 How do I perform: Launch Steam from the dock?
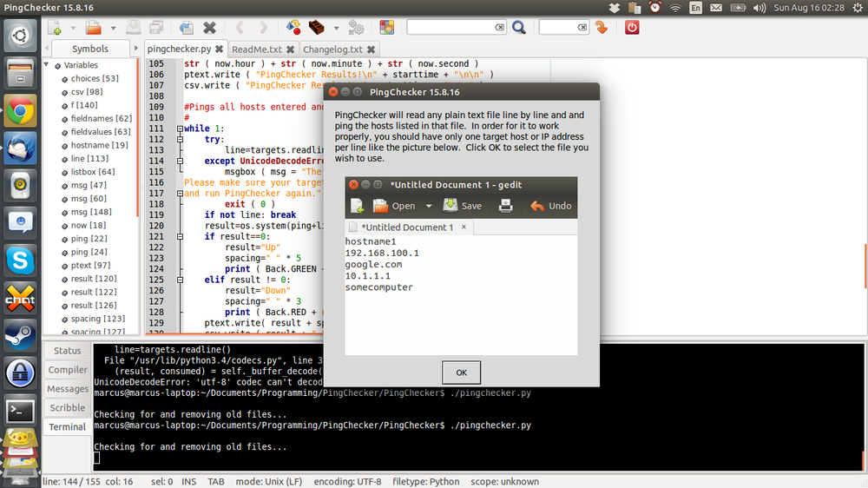pos(21,335)
